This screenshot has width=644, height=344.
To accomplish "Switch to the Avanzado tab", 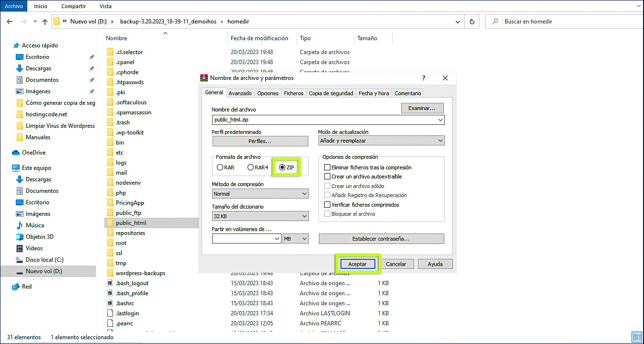I will pos(240,93).
